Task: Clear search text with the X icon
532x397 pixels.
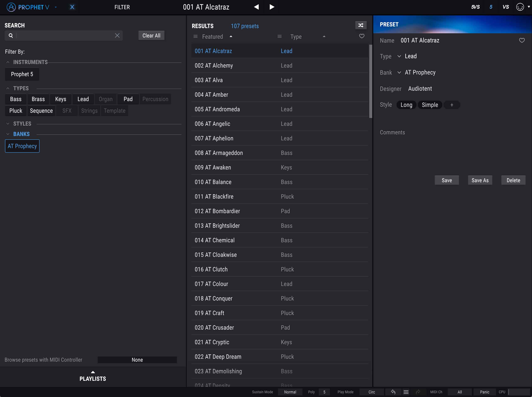Action: (117, 36)
